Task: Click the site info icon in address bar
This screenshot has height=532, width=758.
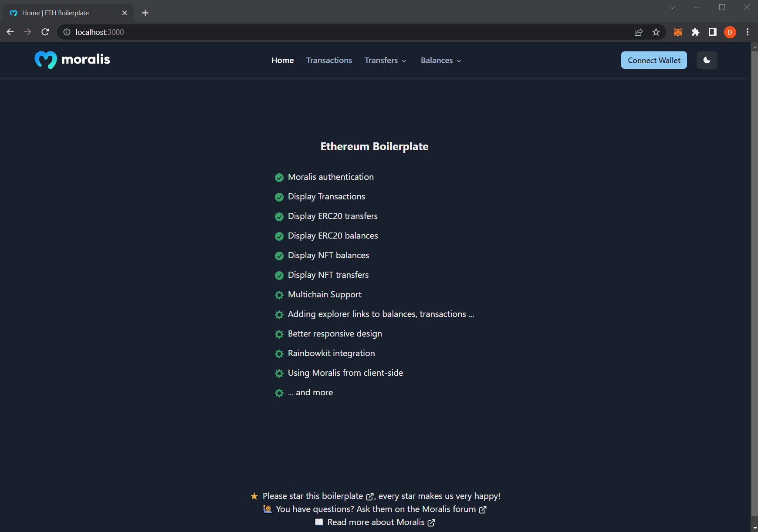Action: 66,32
